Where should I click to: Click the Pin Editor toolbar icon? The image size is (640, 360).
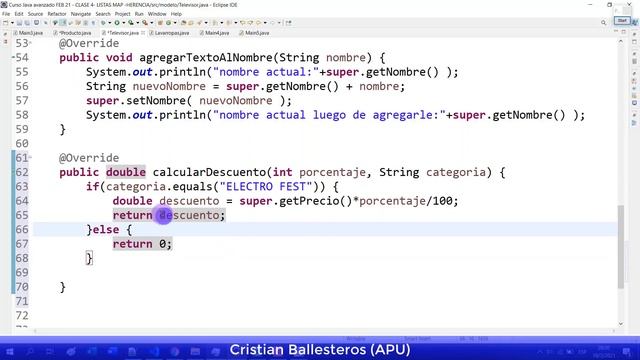coord(289,23)
